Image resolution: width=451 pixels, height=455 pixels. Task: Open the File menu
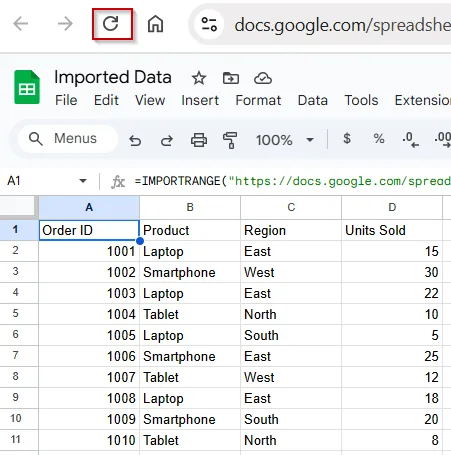coord(66,100)
